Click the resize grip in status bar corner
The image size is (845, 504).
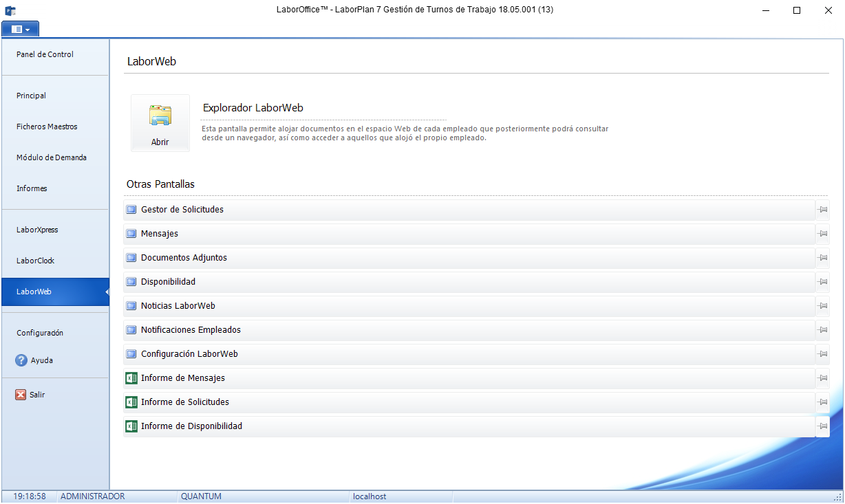click(x=838, y=497)
